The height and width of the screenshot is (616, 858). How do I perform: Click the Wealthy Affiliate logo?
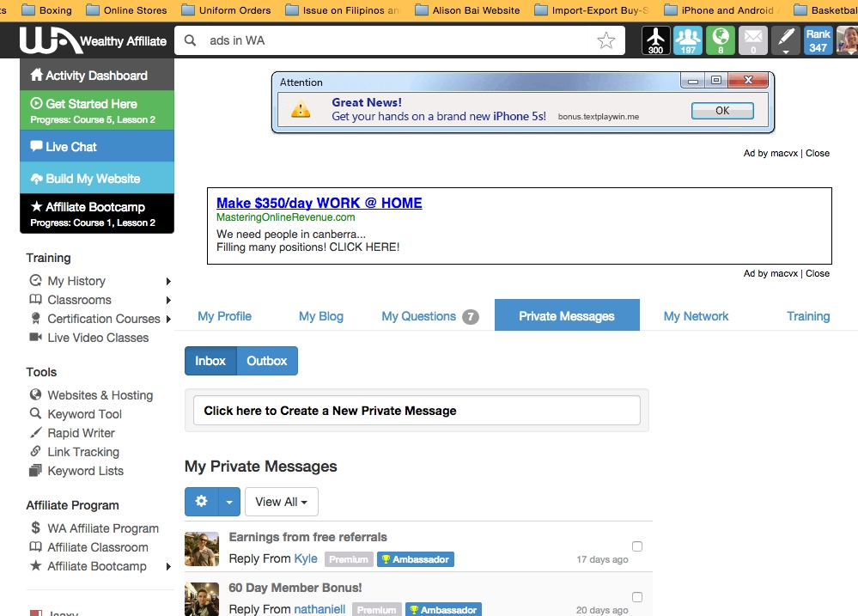pyautogui.click(x=93, y=40)
